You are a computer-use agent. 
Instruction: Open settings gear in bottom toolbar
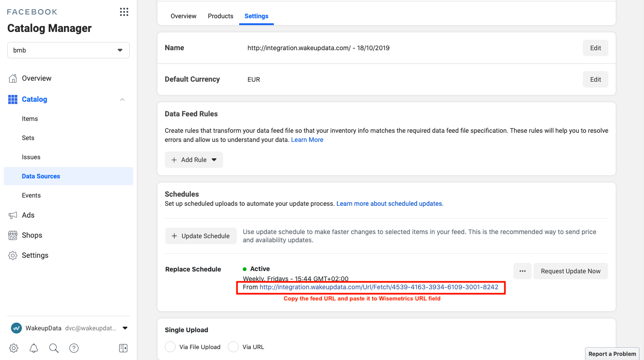tap(14, 348)
